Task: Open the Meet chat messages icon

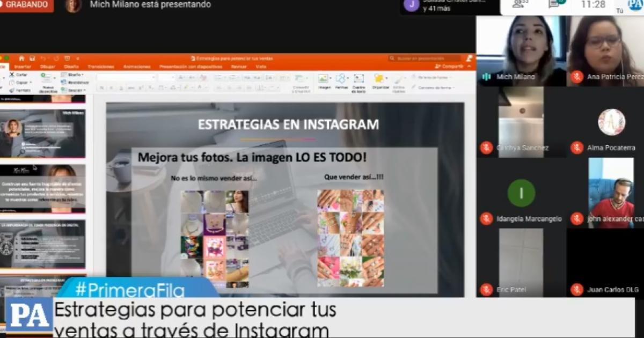Action: tap(554, 4)
